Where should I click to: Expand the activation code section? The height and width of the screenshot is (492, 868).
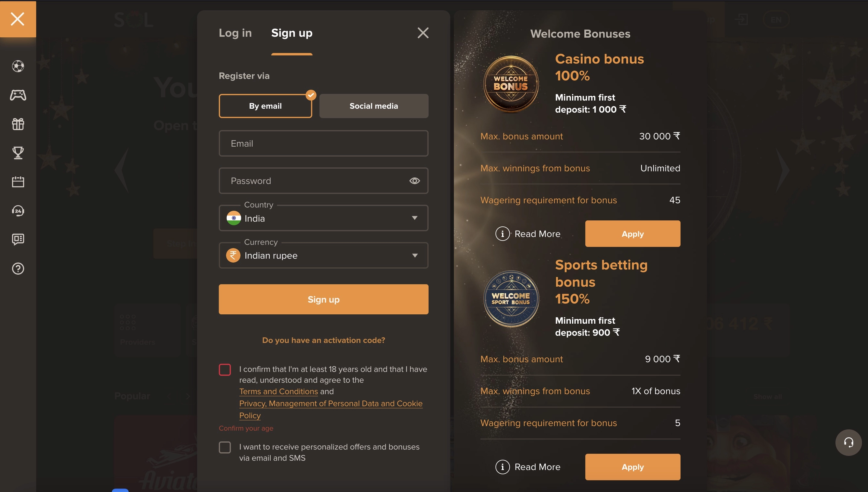click(323, 340)
